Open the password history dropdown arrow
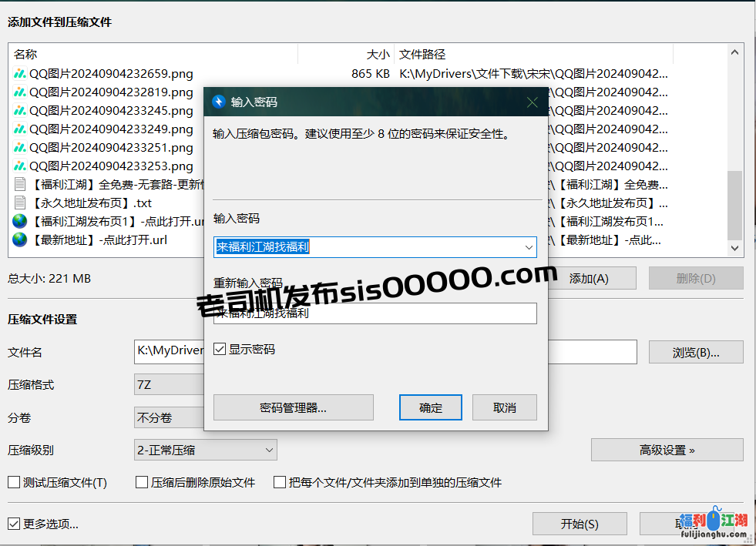This screenshot has height=546, width=756. [x=529, y=246]
